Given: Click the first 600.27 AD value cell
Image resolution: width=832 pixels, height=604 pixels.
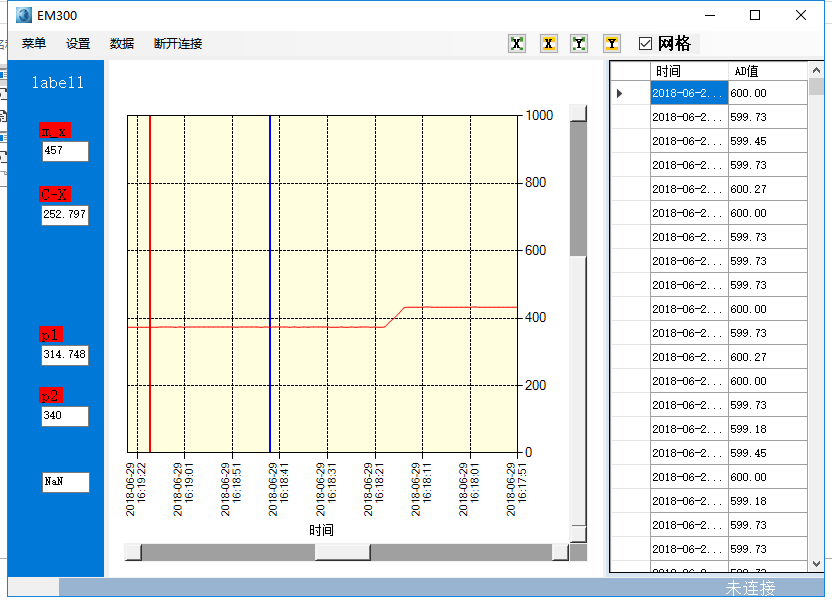Looking at the screenshot, I should pyautogui.click(x=768, y=189).
